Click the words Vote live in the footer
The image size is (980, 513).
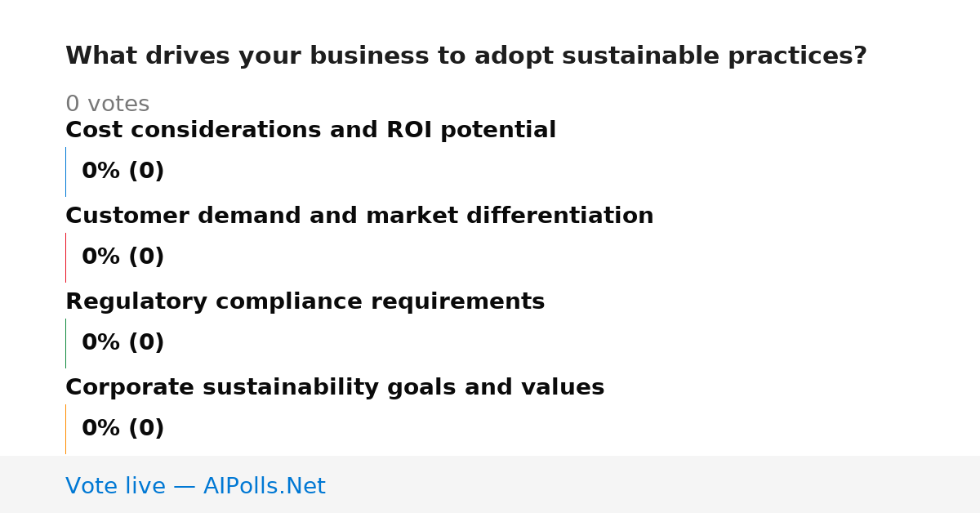(115, 486)
